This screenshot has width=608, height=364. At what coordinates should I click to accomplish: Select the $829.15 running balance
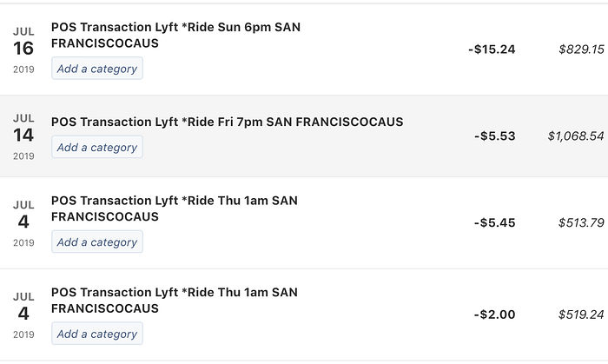(x=581, y=50)
